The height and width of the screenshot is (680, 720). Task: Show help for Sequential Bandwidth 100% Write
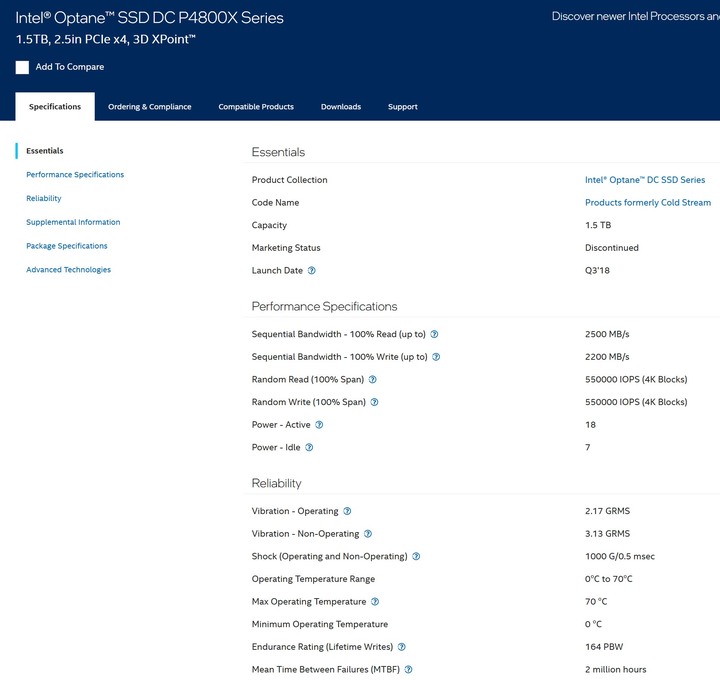click(436, 357)
